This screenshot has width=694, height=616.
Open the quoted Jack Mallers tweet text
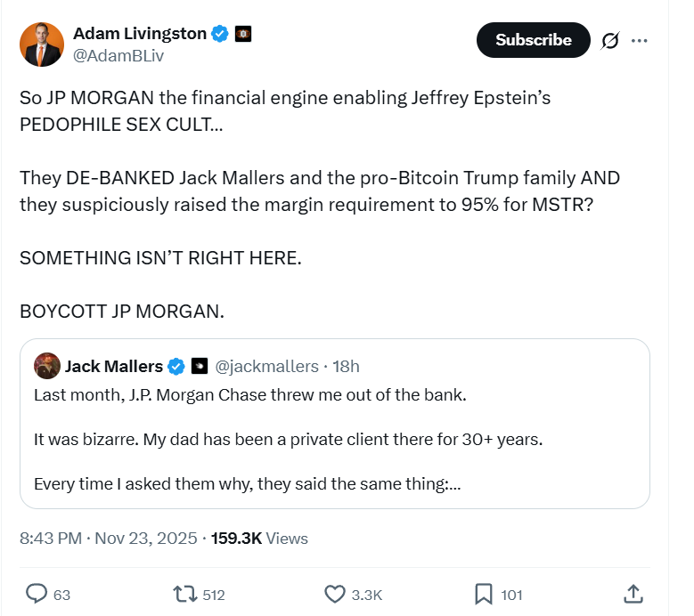click(x=249, y=439)
